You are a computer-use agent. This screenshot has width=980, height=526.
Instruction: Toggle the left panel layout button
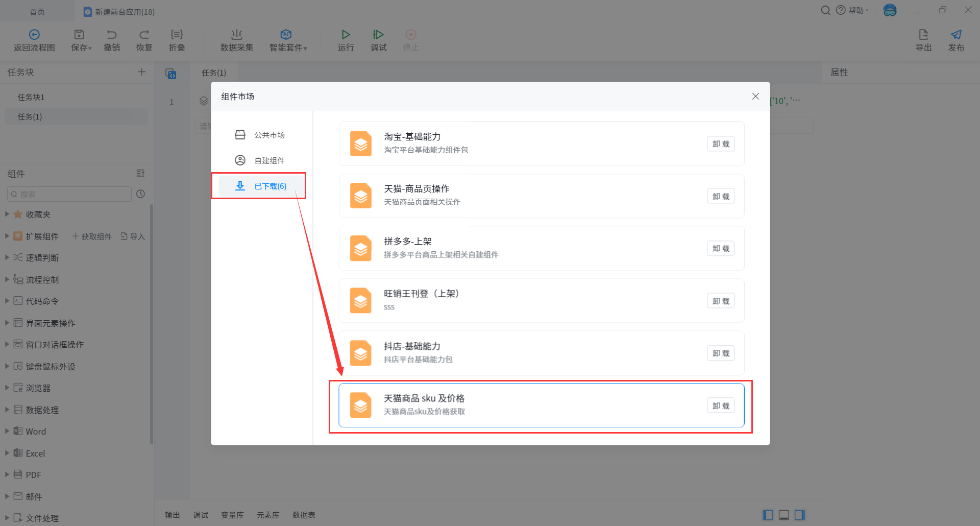(768, 515)
